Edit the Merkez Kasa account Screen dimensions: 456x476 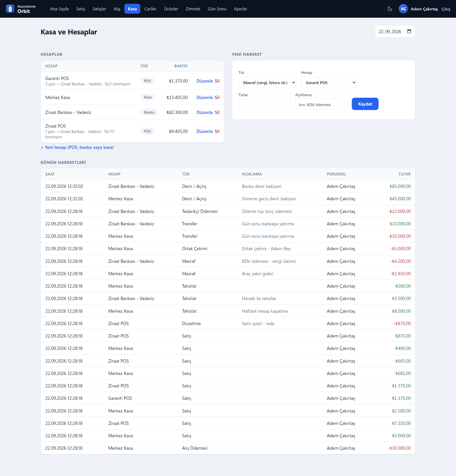coord(205,97)
